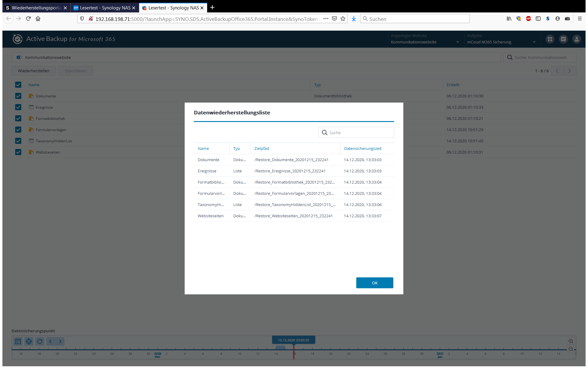Click the locate backup point crosshair icon
The image size is (588, 369).
click(x=29, y=341)
